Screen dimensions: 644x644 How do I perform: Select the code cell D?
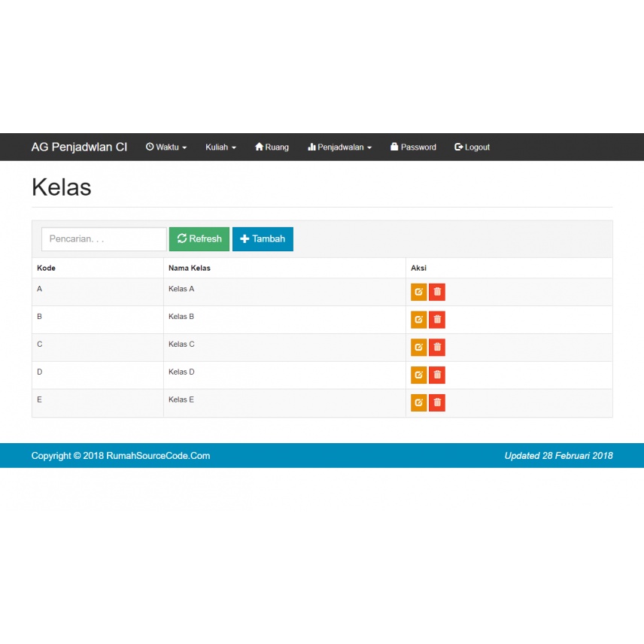tap(98, 375)
